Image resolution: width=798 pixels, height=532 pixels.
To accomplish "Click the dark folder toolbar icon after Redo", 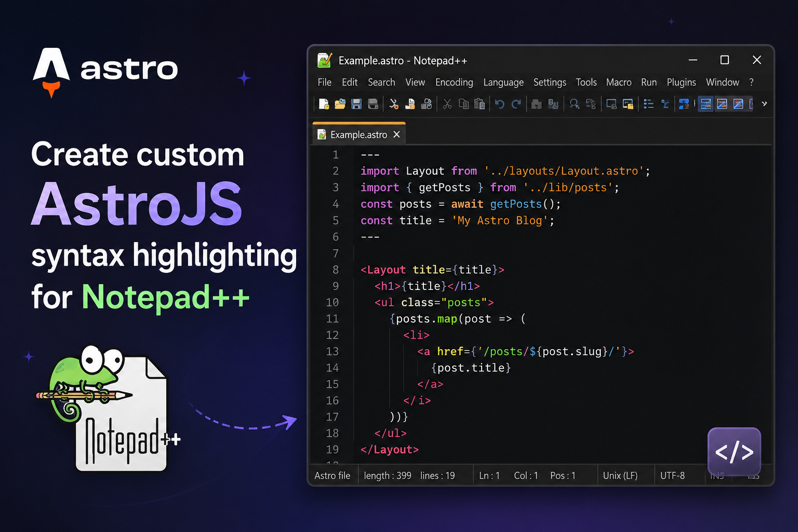I will 537,104.
